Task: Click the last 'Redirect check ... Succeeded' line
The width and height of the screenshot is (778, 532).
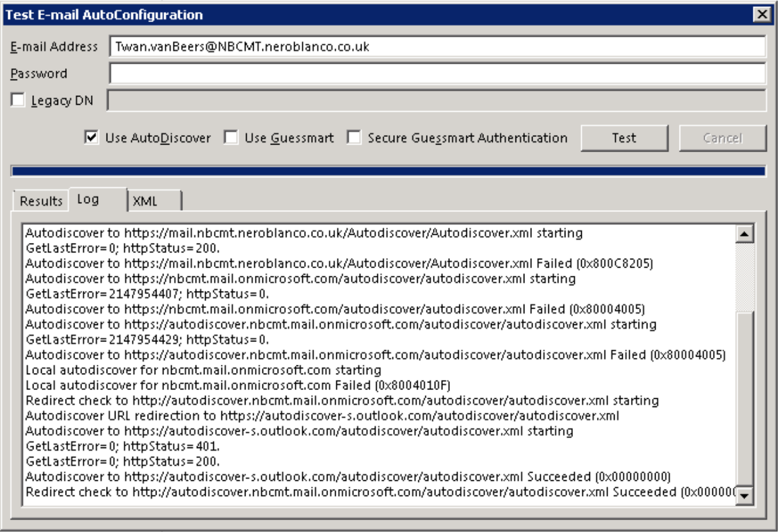Action: tap(380, 491)
